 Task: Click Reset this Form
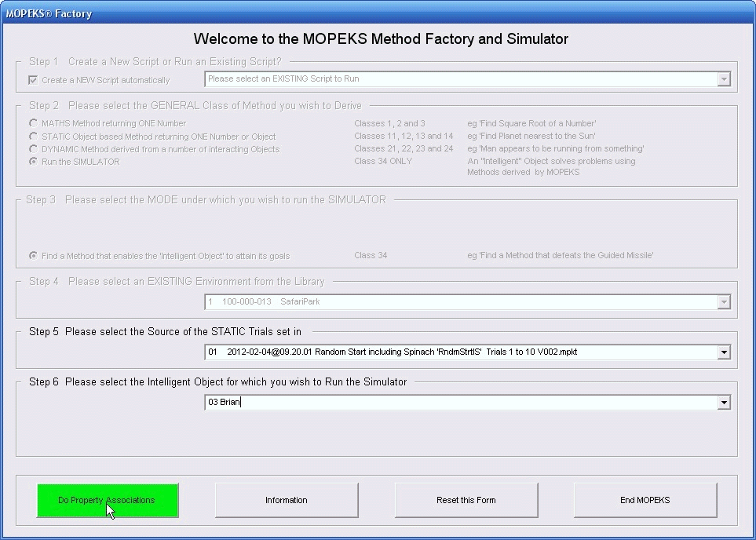click(x=466, y=500)
